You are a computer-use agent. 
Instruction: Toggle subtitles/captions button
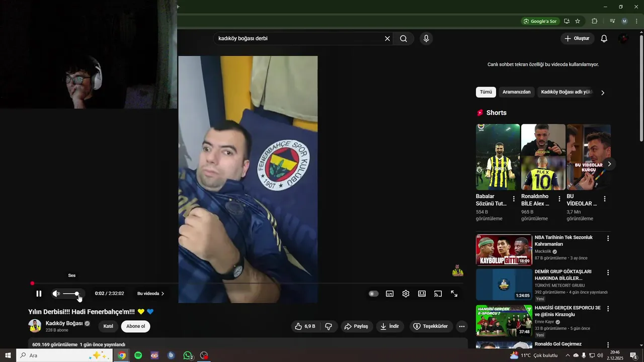390,294
